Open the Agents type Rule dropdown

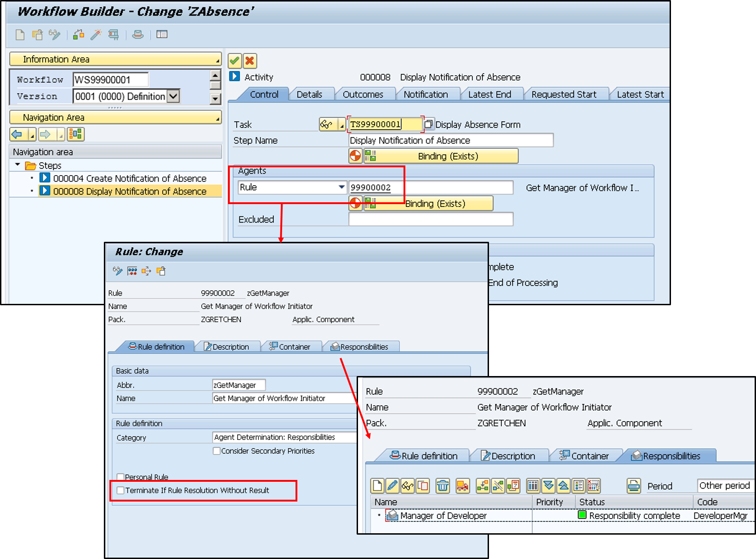[x=341, y=187]
